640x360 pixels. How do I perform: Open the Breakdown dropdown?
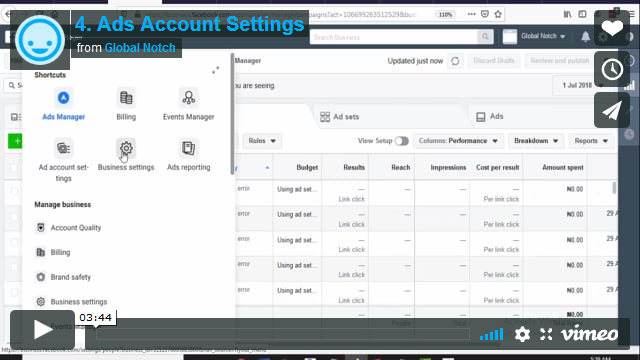click(x=536, y=141)
